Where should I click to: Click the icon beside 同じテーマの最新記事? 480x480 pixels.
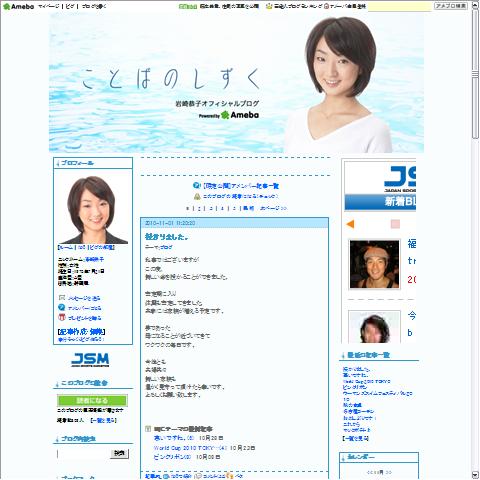(x=148, y=429)
